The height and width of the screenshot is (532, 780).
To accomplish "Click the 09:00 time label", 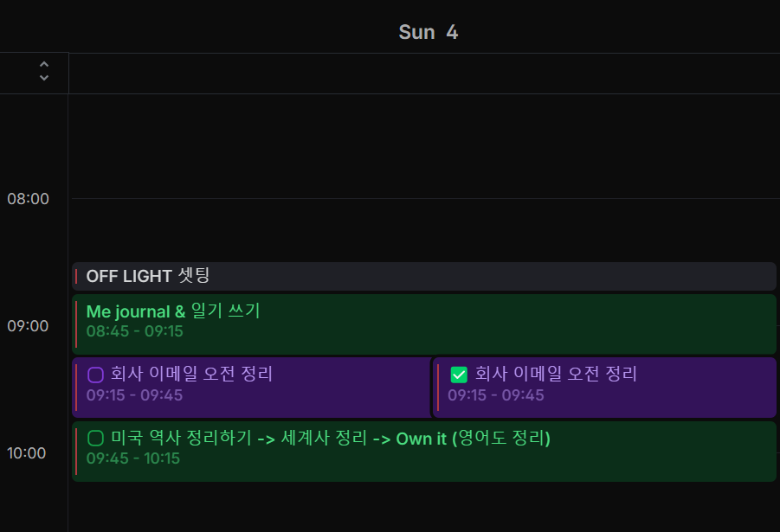I will pos(29,326).
